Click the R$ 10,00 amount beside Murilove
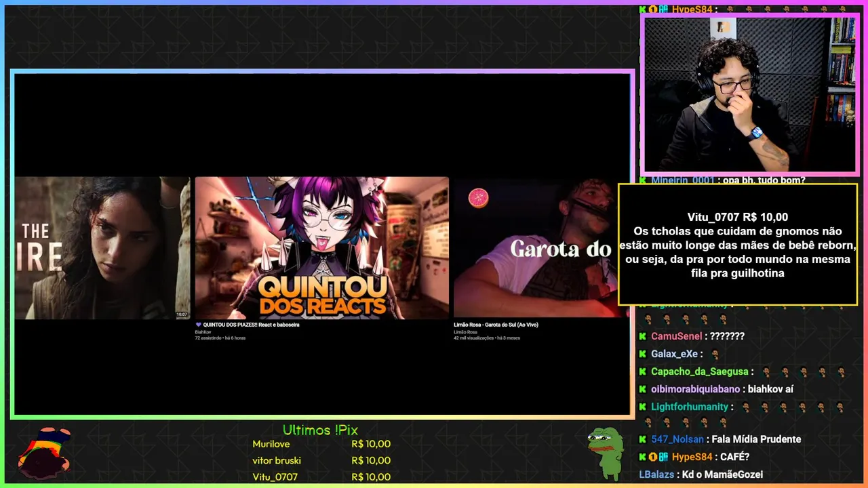 (x=371, y=444)
